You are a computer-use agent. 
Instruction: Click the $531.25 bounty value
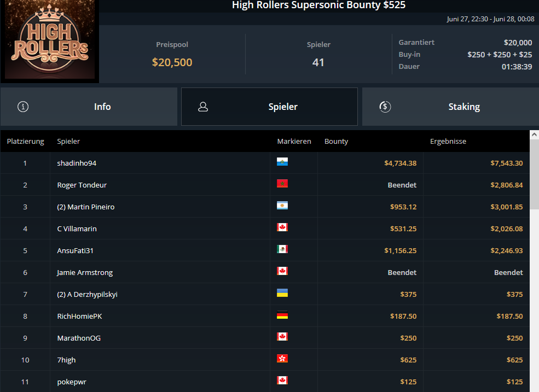pos(403,229)
